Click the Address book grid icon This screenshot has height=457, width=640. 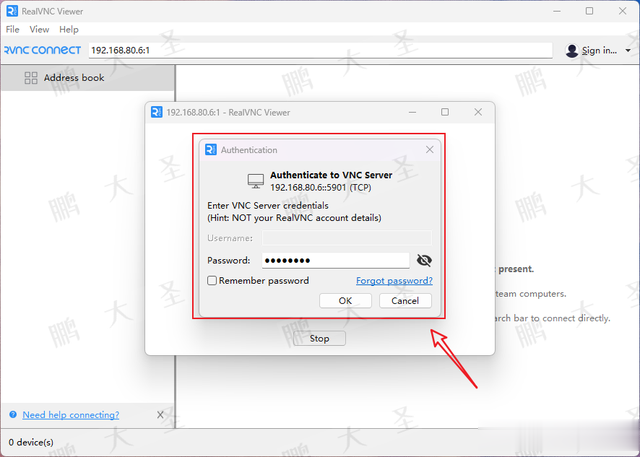coord(31,78)
